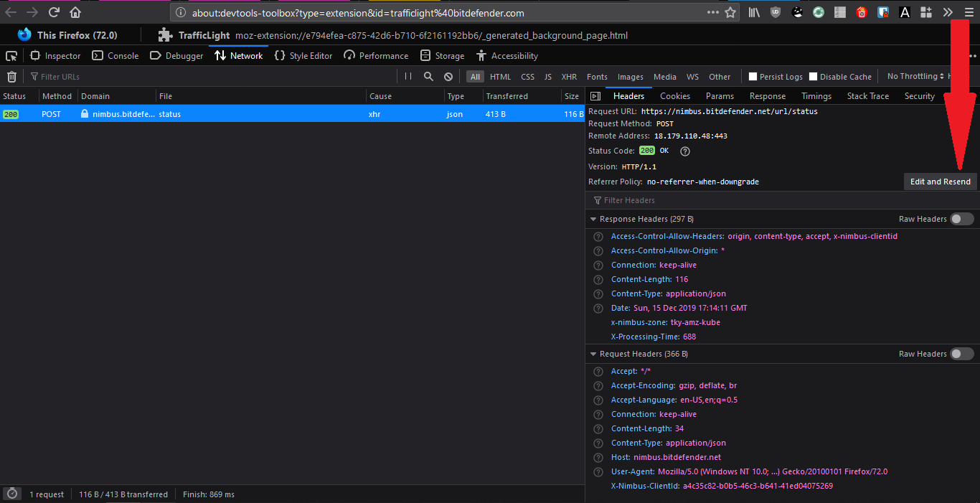Viewport: 980px width, 503px height.
Task: Click the green circular arrow extension icon
Action: click(x=819, y=12)
